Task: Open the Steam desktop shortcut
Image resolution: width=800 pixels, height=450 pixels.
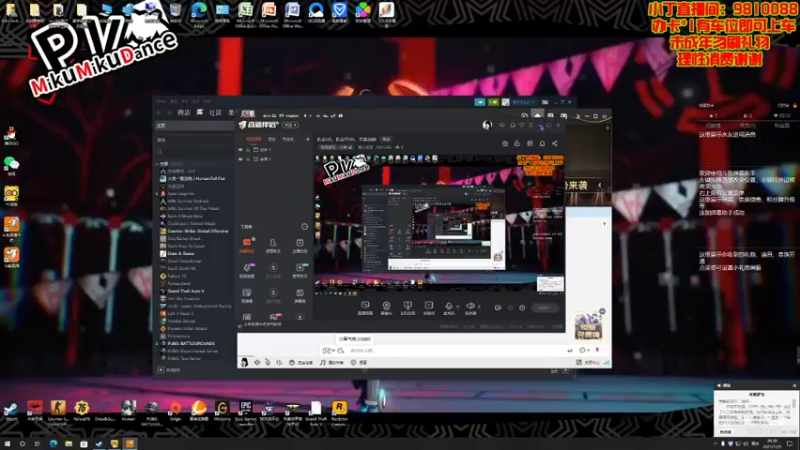Action: pyautogui.click(x=11, y=411)
